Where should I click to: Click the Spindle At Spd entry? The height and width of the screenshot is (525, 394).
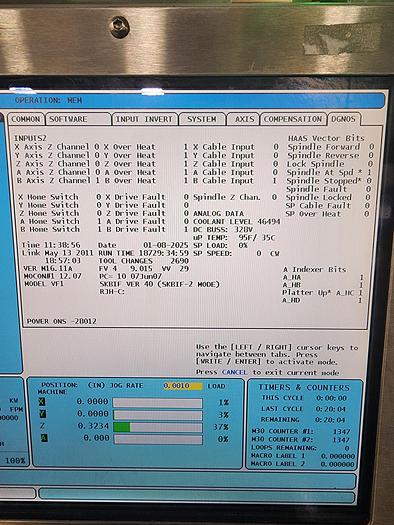pos(329,172)
